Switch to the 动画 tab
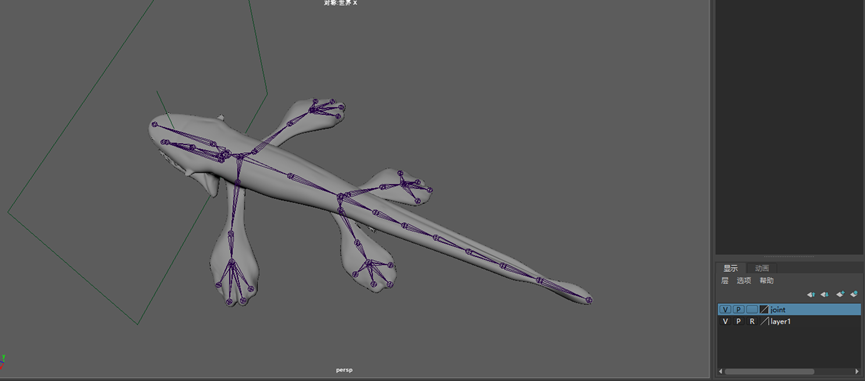Screen dimensions: 865x381 coord(762,269)
